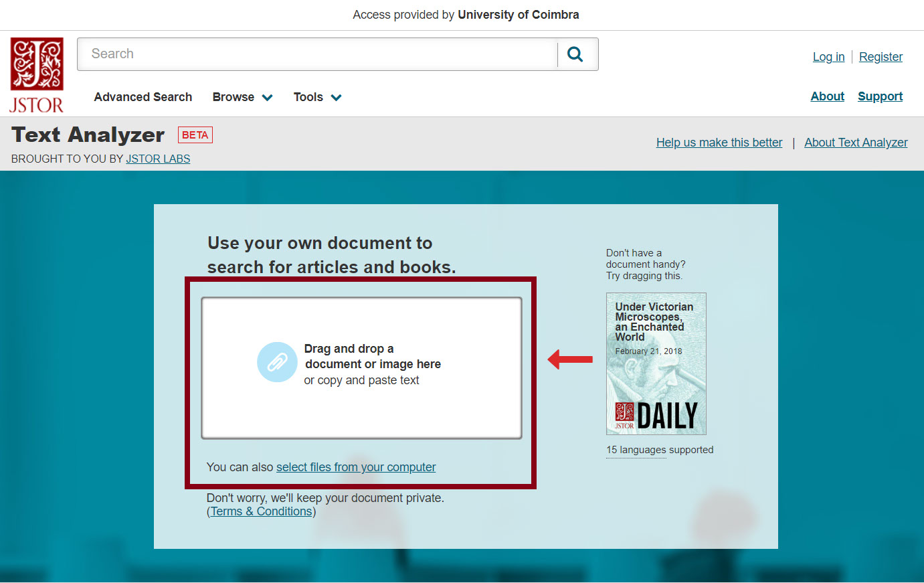Click inside the main Search field

tap(318, 54)
